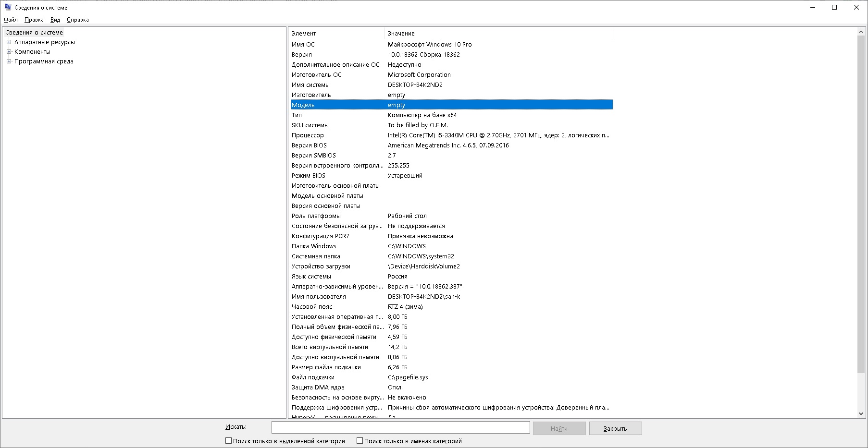The height and width of the screenshot is (448, 868).
Task: Expand the Компоненты tree node
Action: [x=9, y=52]
